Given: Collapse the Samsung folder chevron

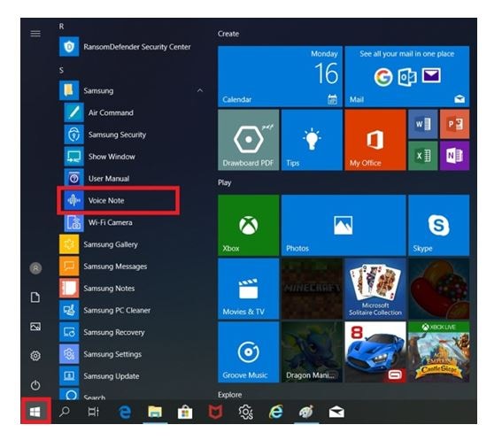Looking at the screenshot, I should 200,90.
